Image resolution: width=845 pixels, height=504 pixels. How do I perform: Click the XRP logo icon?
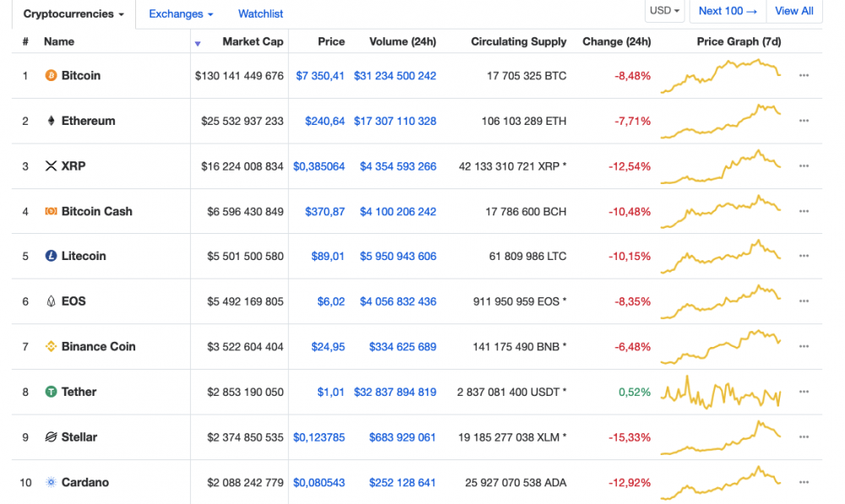click(51, 165)
